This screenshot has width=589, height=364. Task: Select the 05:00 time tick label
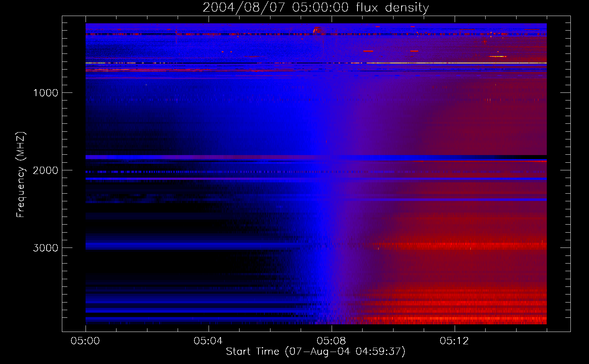coord(85,341)
